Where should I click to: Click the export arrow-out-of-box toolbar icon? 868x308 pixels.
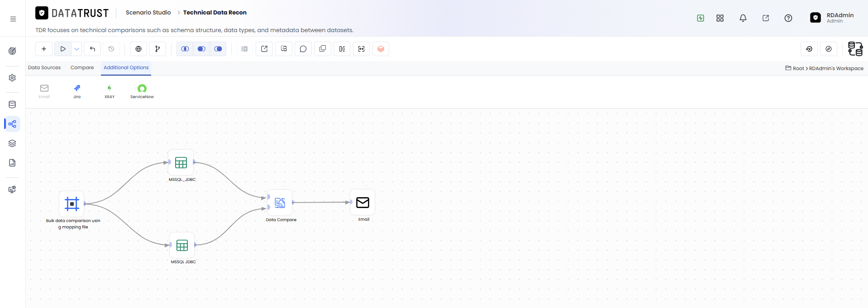coord(264,49)
